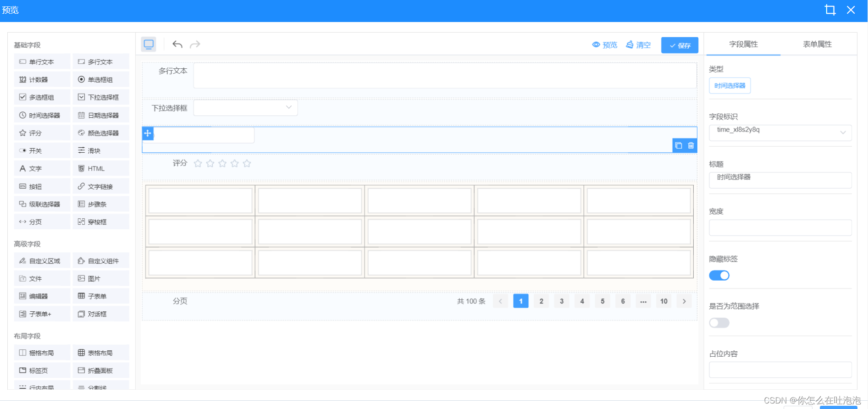Click the time picker input on canvas

click(x=204, y=135)
